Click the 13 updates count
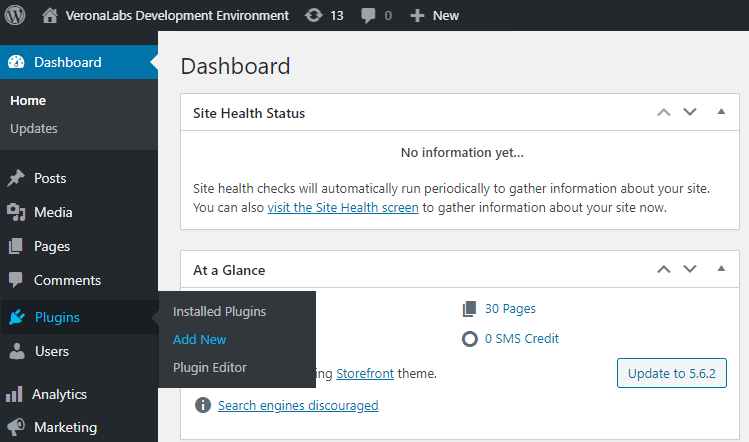The width and height of the screenshot is (749, 442). pos(337,16)
